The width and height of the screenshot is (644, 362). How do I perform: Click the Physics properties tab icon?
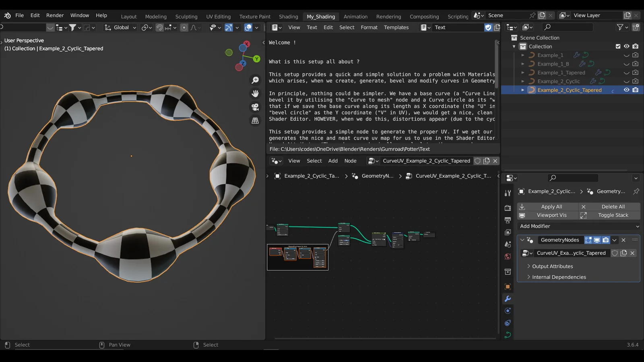coord(508,323)
